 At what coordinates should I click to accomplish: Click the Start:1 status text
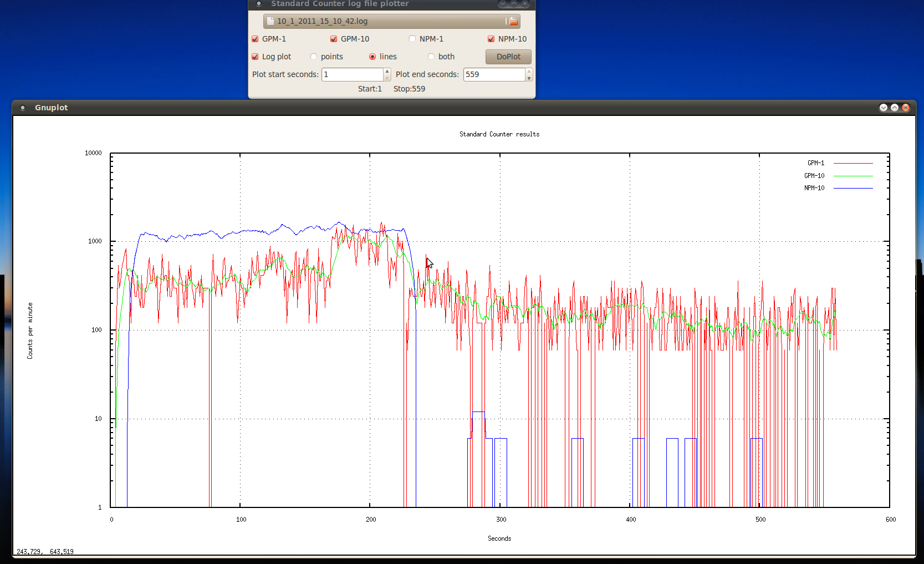point(370,89)
